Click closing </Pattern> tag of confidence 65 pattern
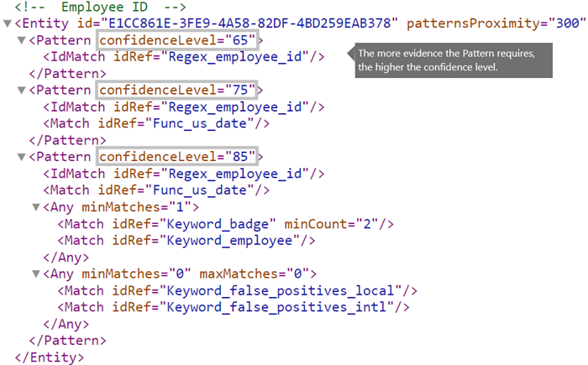 (x=67, y=74)
